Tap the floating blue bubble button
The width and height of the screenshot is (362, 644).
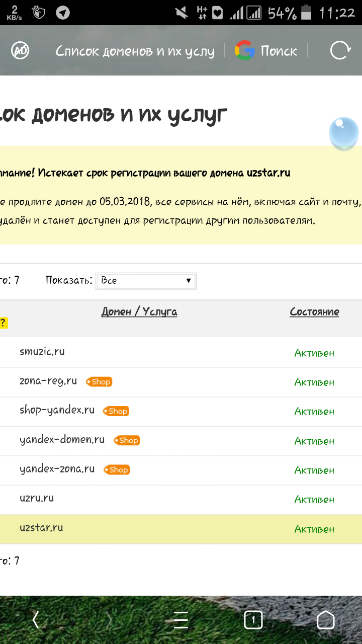[344, 134]
